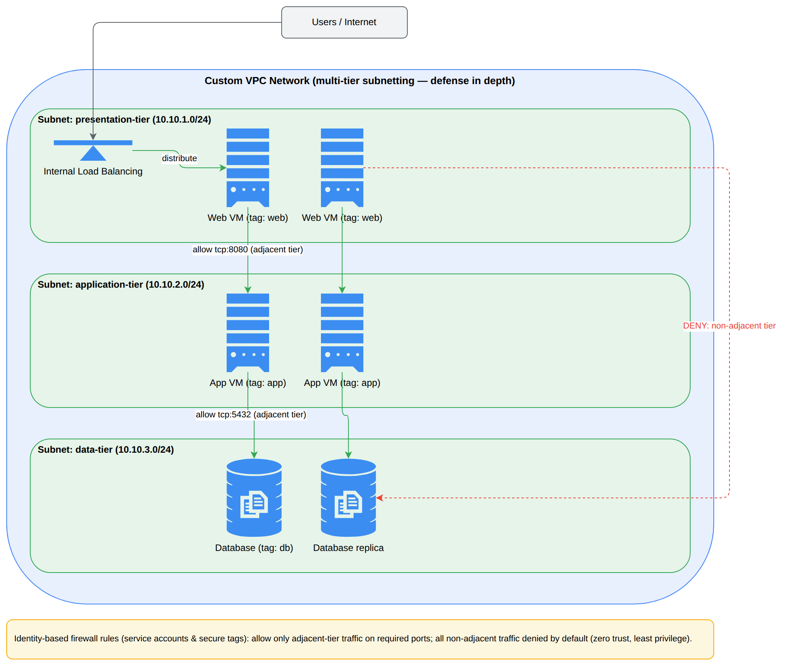Image resolution: width=788 pixels, height=672 pixels.
Task: Click the Database (tag: db) cylinder icon
Action: tap(254, 498)
